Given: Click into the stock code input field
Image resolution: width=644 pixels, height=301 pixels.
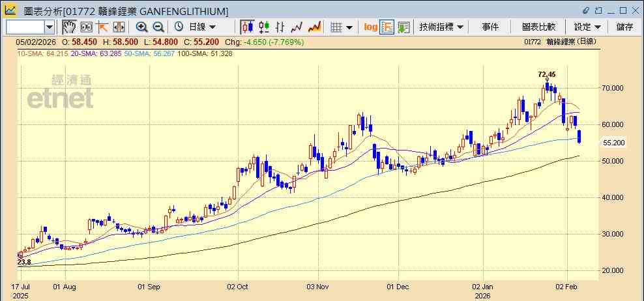Looking at the screenshot, I should [25, 27].
